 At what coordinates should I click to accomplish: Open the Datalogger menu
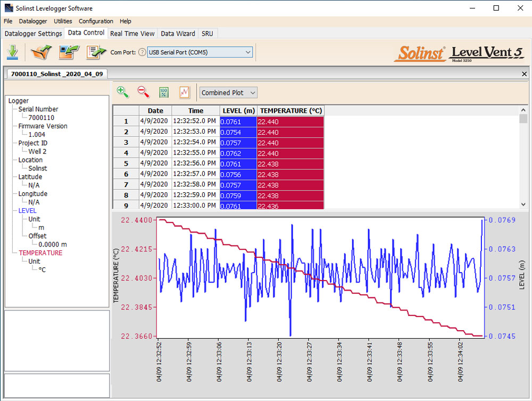tap(33, 21)
